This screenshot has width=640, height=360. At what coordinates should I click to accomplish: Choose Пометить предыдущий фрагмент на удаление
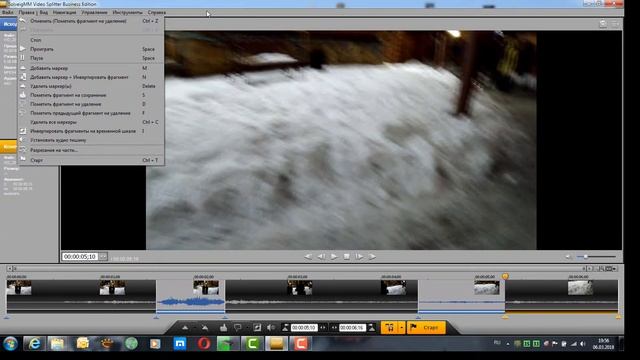tap(91, 113)
